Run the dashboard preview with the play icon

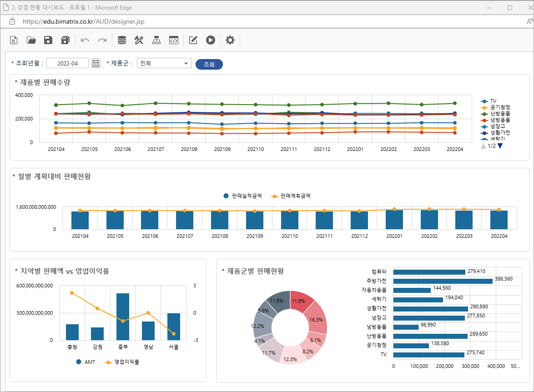pyautogui.click(x=210, y=40)
